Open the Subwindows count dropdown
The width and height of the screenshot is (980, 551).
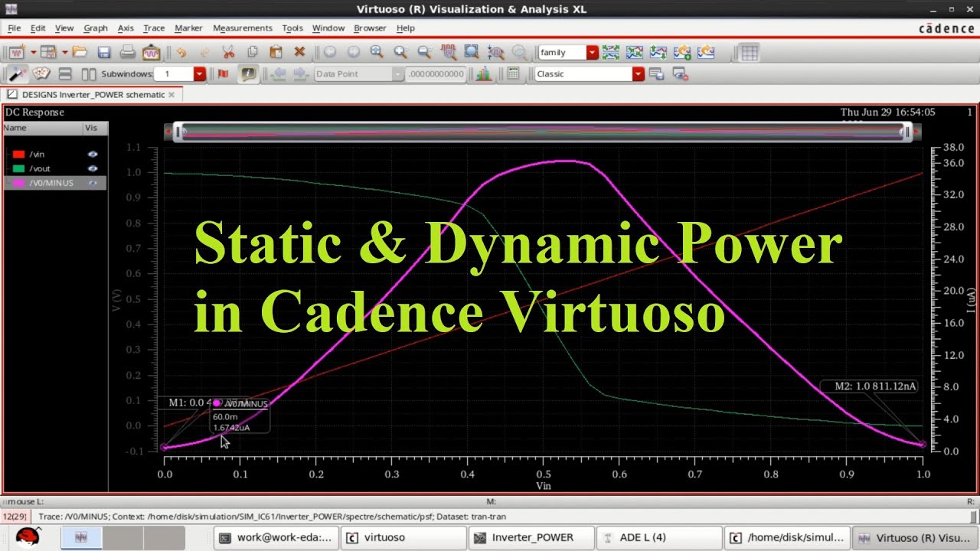(x=200, y=74)
